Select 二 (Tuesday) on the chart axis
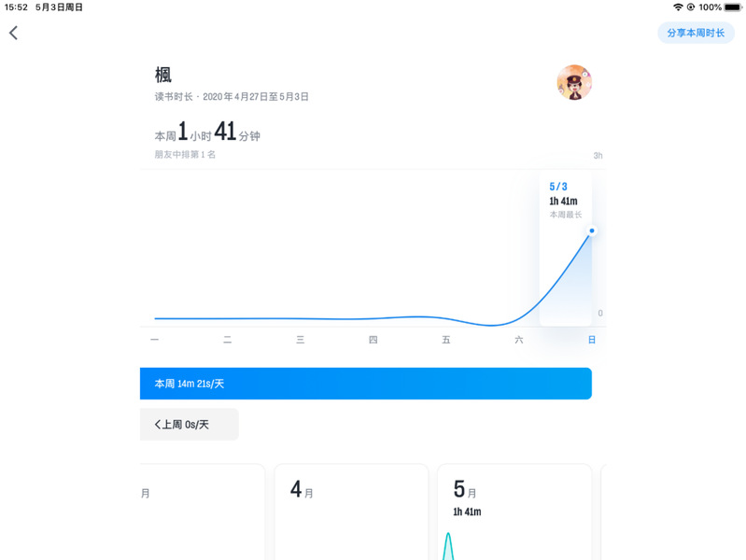The width and height of the screenshot is (746, 560). (227, 340)
